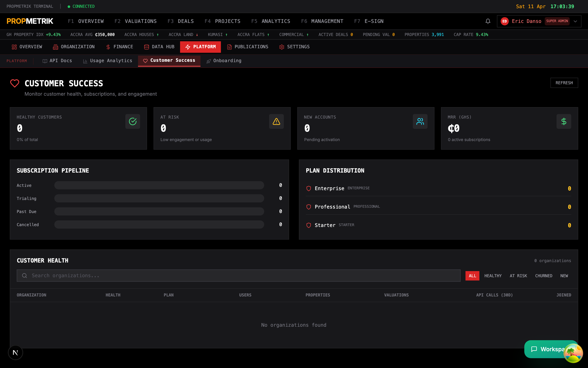This screenshot has height=368, width=588.
Task: Expand the Eric Danso account dropdown chevron
Action: pyautogui.click(x=575, y=21)
